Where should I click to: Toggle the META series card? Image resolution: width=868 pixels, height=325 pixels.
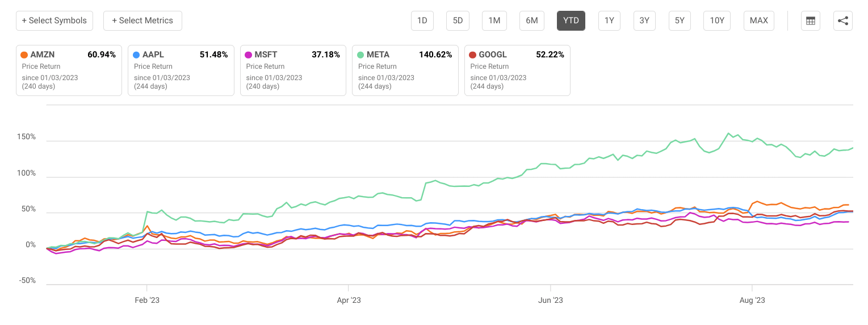[x=405, y=70]
